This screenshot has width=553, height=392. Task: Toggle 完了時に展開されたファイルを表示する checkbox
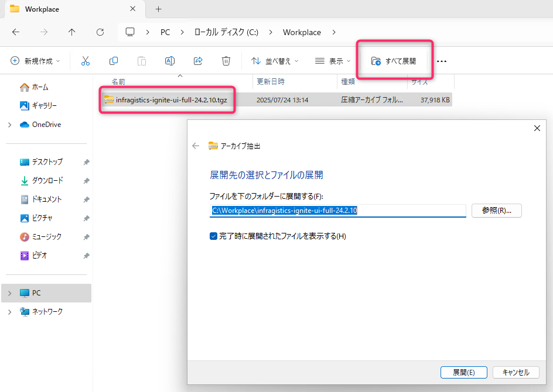(x=213, y=236)
